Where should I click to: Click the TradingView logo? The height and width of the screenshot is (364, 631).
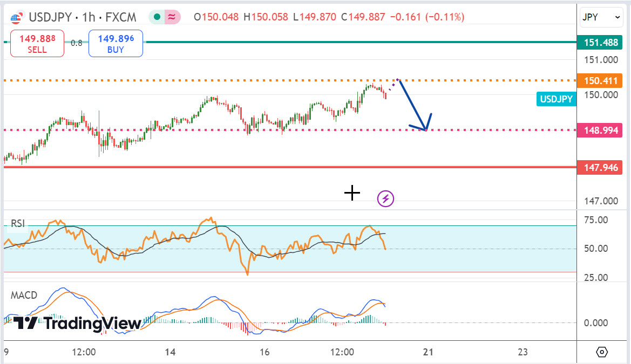point(77,323)
